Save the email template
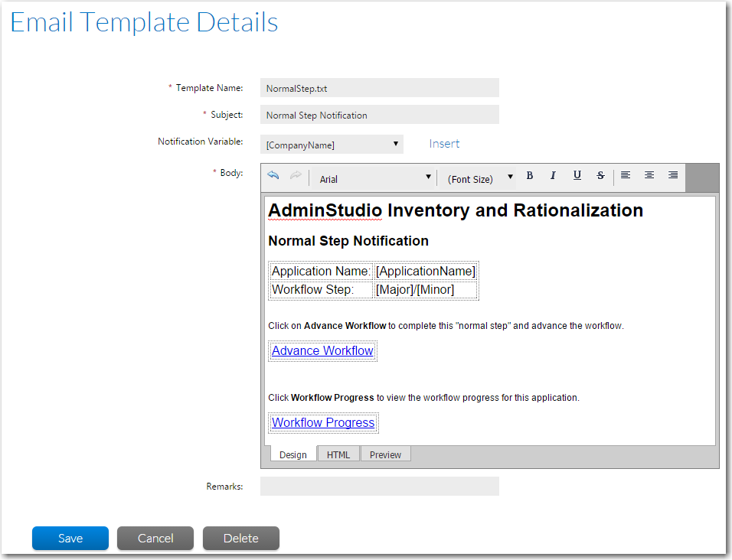 (x=70, y=538)
